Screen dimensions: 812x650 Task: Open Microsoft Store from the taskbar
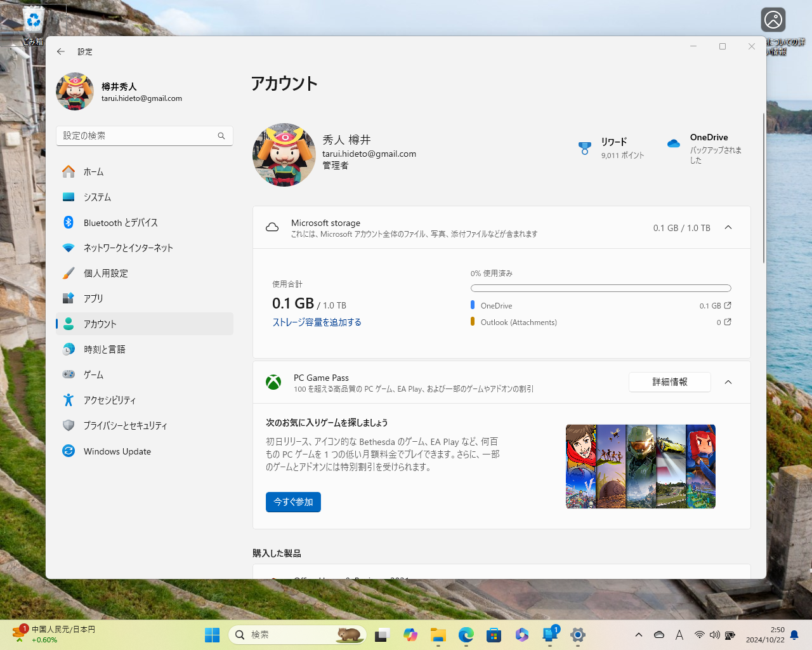click(x=494, y=635)
